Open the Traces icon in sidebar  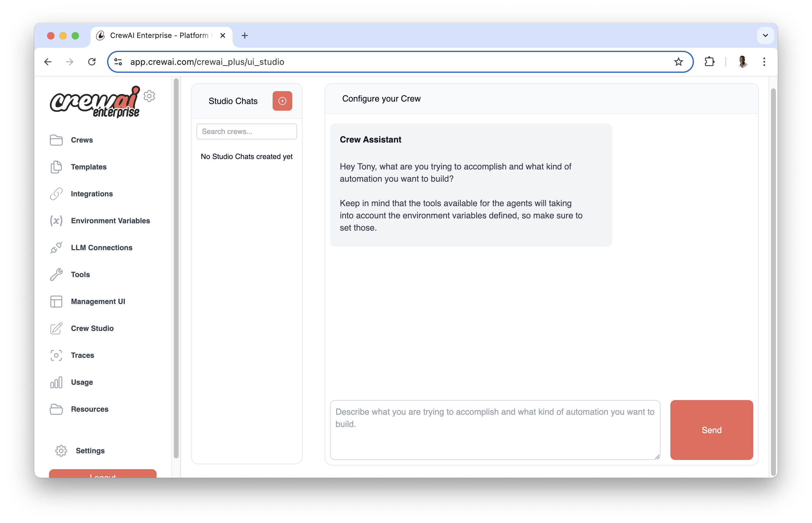coord(56,355)
